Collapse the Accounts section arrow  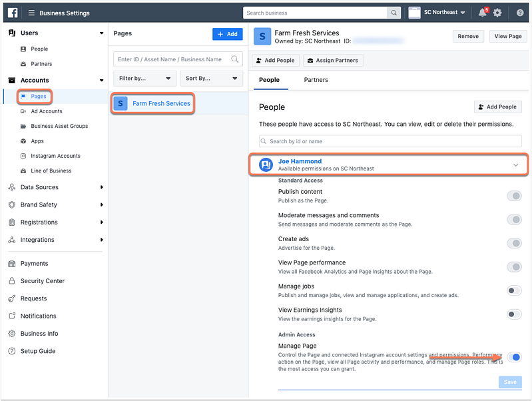(x=101, y=81)
